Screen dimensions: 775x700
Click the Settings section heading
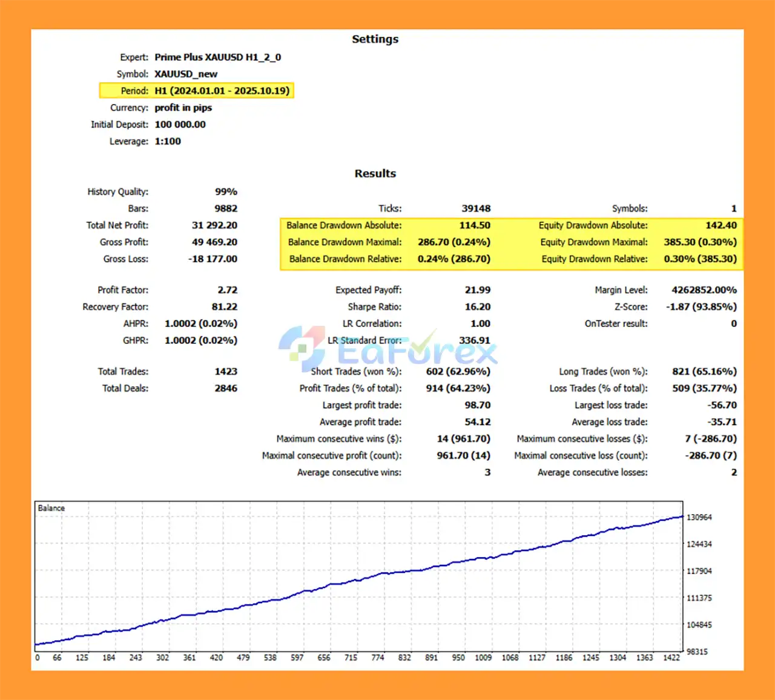(375, 39)
